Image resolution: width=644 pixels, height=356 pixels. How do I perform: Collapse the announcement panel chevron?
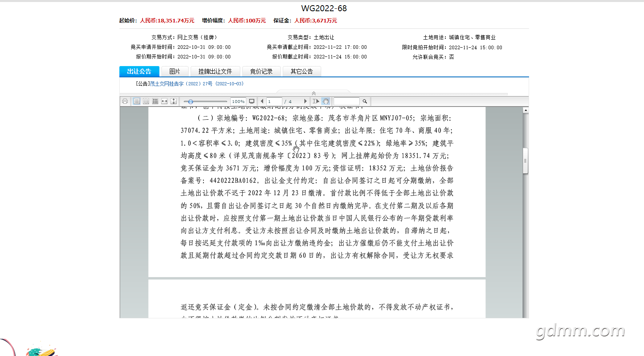pyautogui.click(x=314, y=93)
